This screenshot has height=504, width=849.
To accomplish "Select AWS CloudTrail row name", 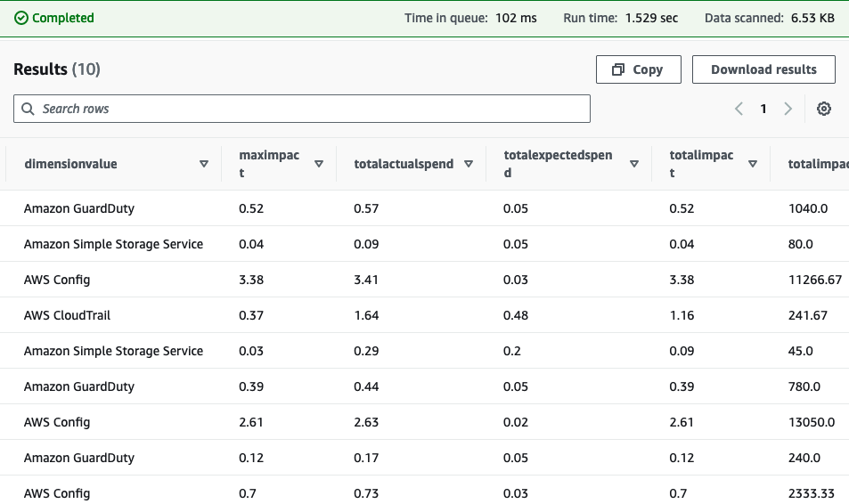I will click(67, 315).
